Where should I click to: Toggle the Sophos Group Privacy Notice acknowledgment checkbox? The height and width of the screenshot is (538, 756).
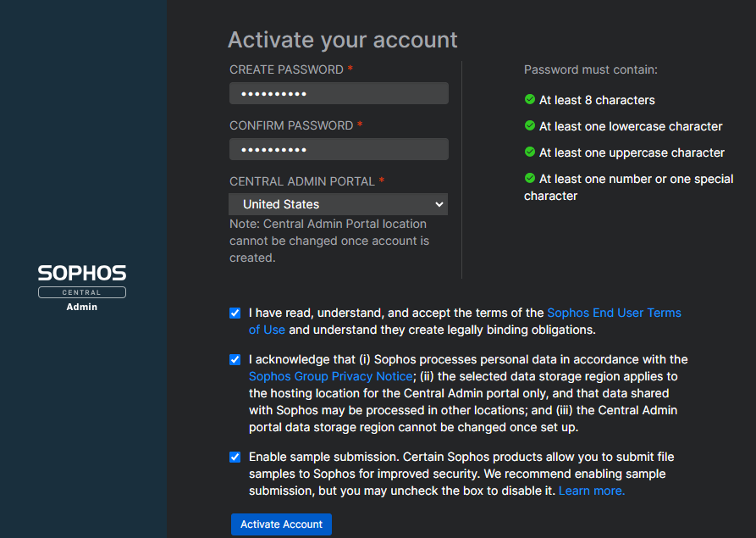coord(235,359)
